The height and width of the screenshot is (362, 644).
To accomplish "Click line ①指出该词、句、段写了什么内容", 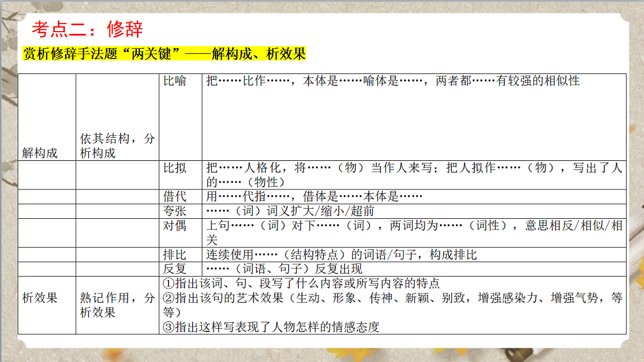I will tap(301, 283).
